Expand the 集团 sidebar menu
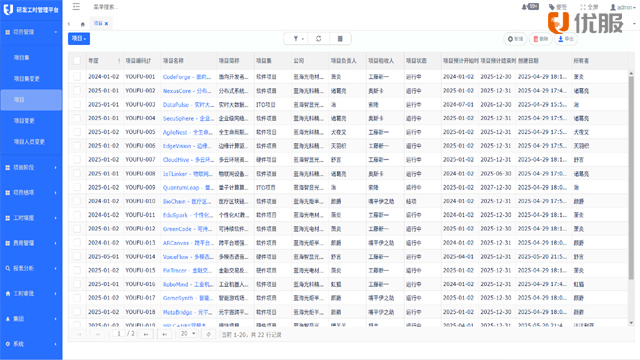This screenshot has height=360, width=640. click(31, 319)
